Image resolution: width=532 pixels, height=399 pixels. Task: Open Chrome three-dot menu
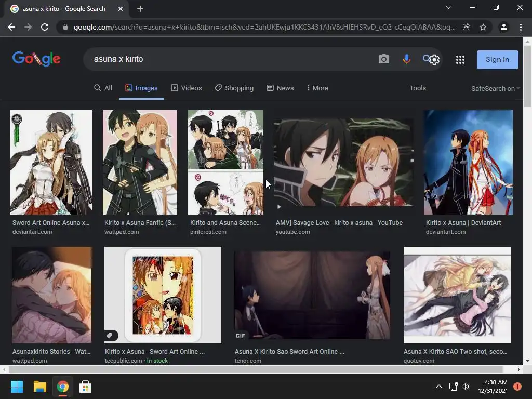click(x=521, y=27)
